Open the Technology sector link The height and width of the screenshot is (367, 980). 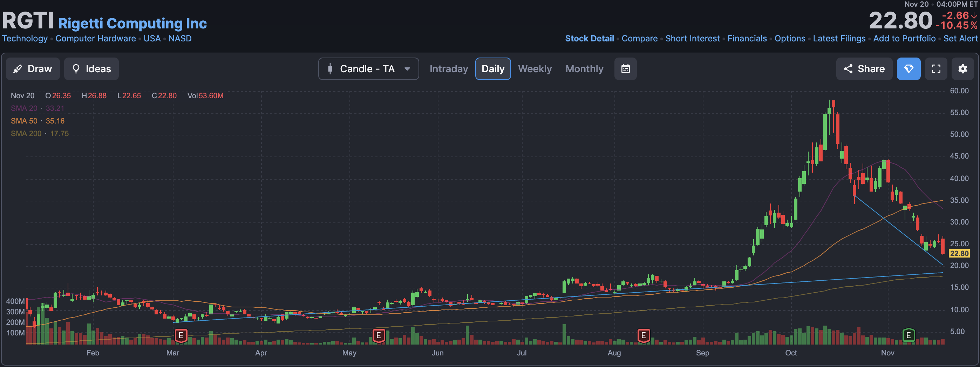25,39
